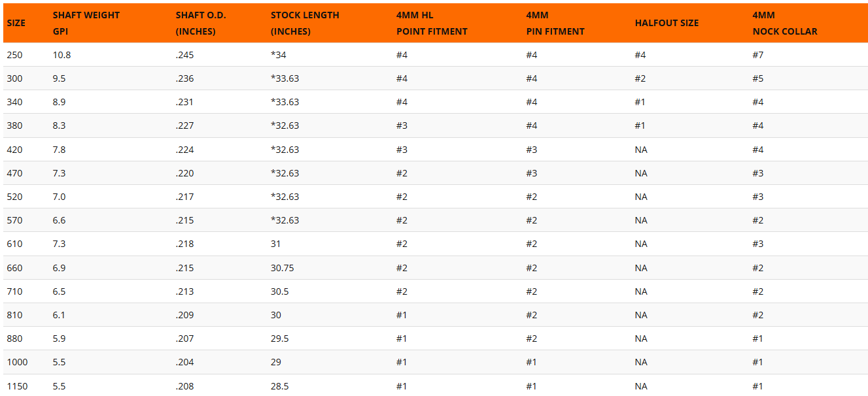Image resolution: width=868 pixels, height=396 pixels.
Task: Click the .245 shaft O.D. value
Action: 184,55
